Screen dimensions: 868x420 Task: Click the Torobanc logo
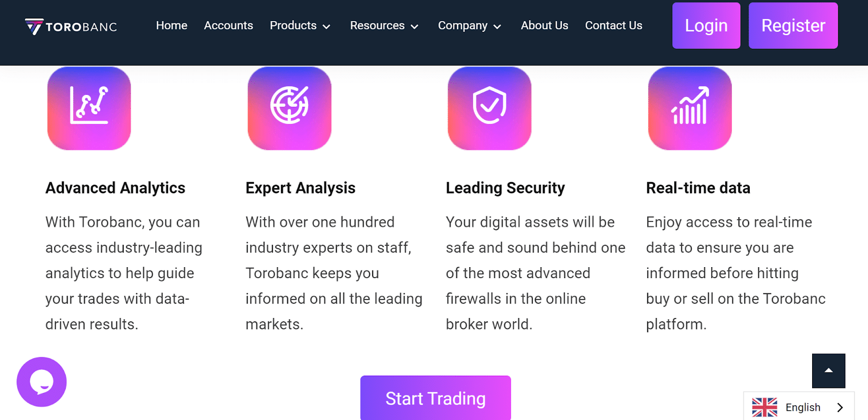tap(71, 27)
